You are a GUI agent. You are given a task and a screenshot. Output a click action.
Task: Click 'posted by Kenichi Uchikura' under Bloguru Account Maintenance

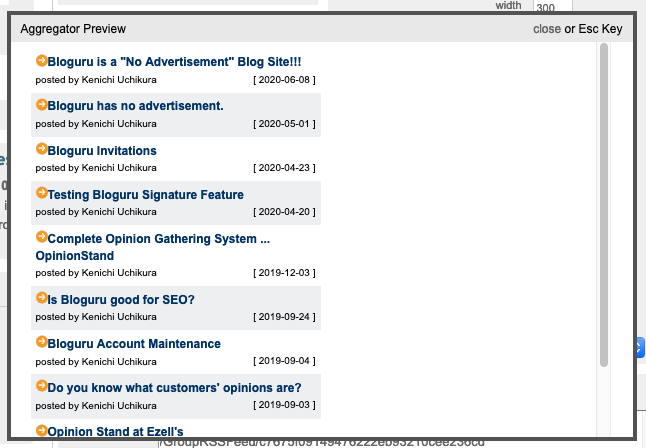(x=96, y=362)
